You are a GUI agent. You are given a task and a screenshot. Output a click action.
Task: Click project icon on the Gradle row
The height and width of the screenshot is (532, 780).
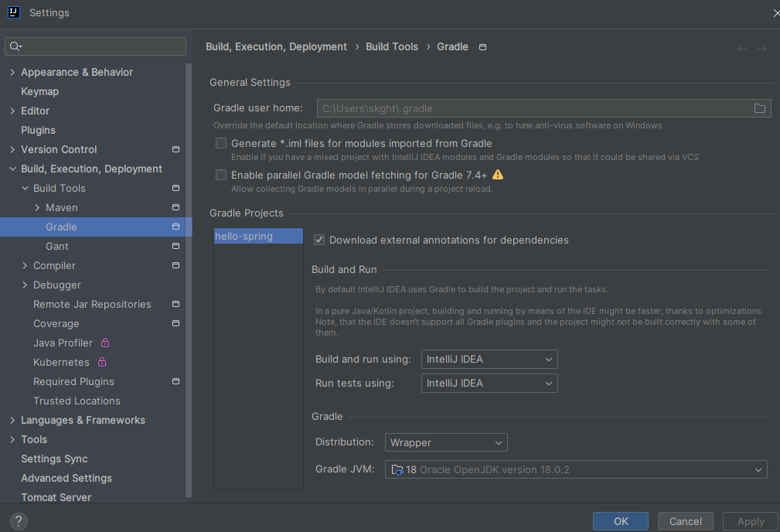[175, 227]
